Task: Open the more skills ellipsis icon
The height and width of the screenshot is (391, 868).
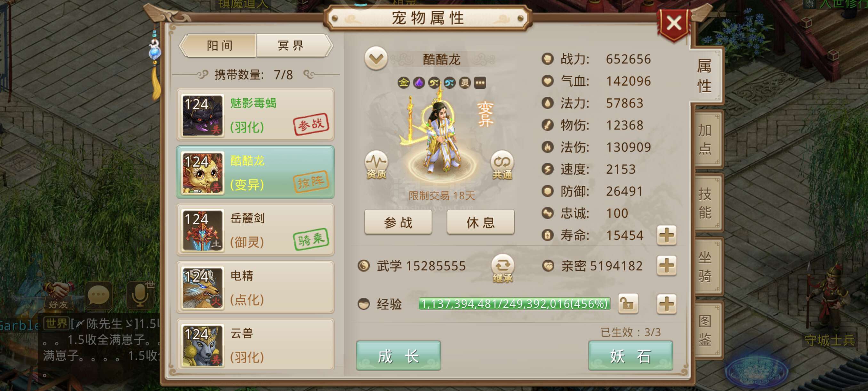Action: coord(480,83)
